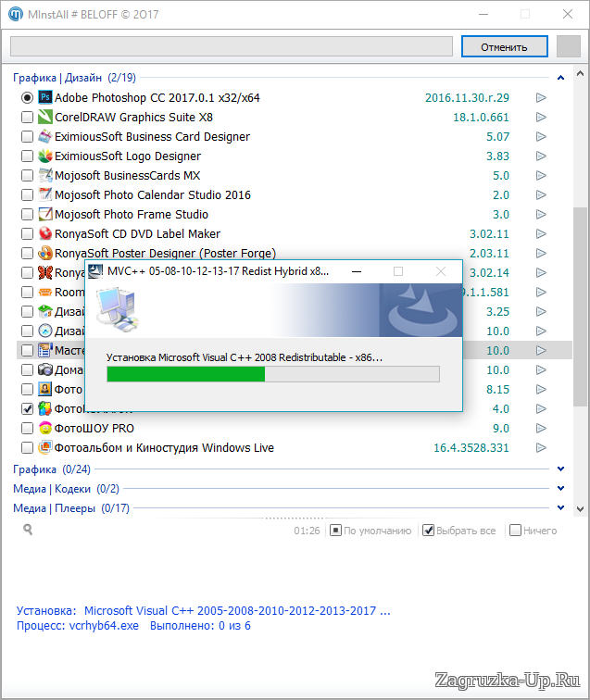Screen dimensions: 590x700
Task: Click Mojosoft Photo Calendar Studio icon
Action: (45, 194)
